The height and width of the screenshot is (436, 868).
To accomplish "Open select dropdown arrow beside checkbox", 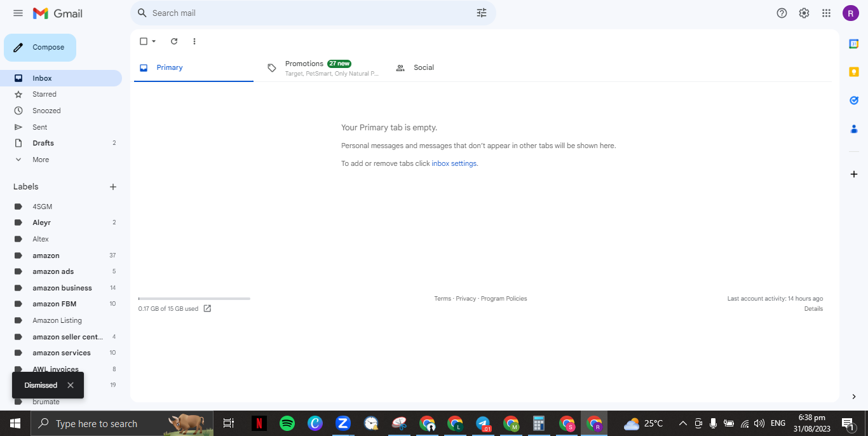I will point(154,41).
